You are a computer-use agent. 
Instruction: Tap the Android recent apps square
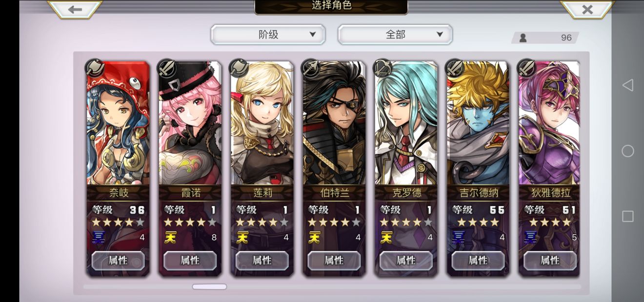pyautogui.click(x=628, y=216)
